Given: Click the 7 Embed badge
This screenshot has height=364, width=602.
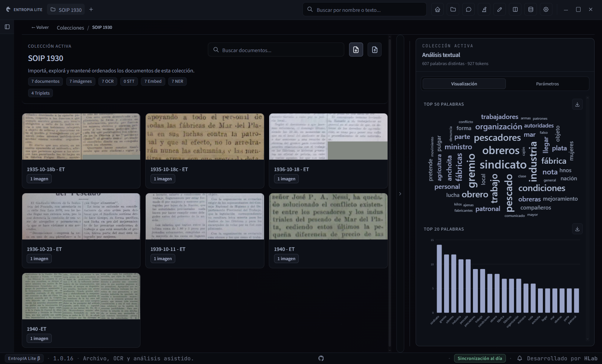Looking at the screenshot, I should pyautogui.click(x=153, y=81).
